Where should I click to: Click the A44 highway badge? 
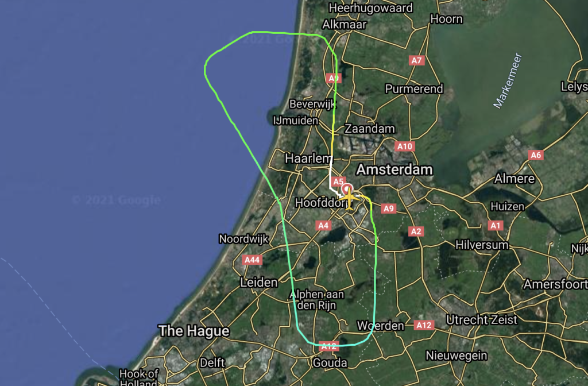252,260
